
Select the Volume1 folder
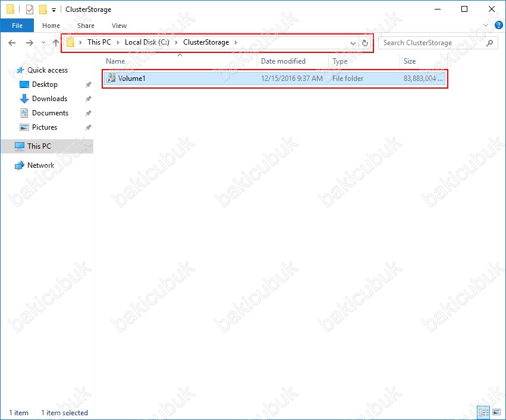(x=275, y=79)
